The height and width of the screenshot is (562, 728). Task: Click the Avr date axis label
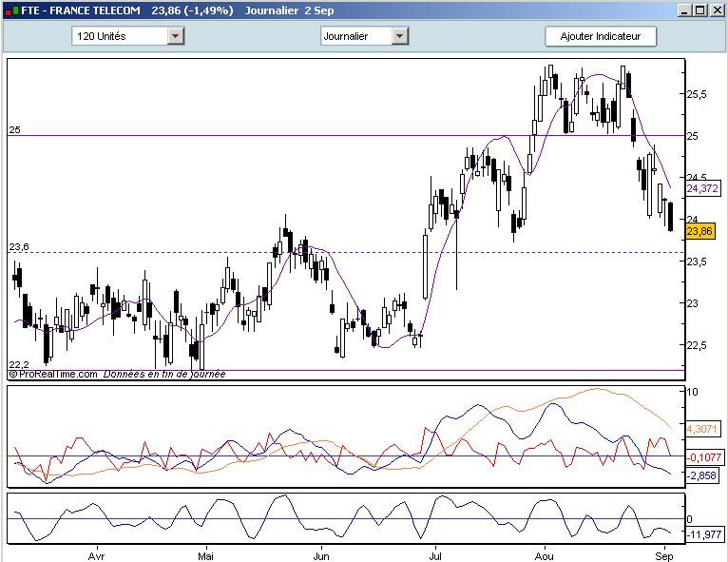96,556
